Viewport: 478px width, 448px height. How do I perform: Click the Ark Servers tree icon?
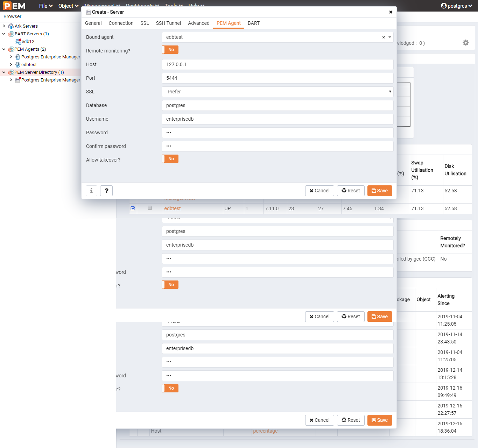[11, 26]
